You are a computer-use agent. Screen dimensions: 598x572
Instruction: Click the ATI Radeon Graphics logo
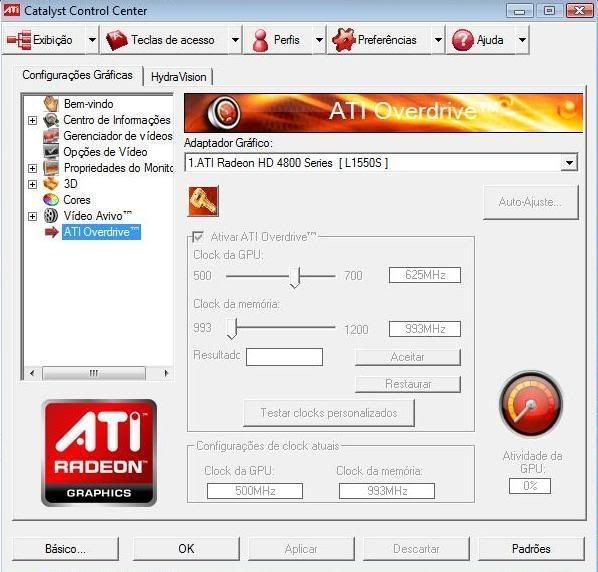point(99,453)
